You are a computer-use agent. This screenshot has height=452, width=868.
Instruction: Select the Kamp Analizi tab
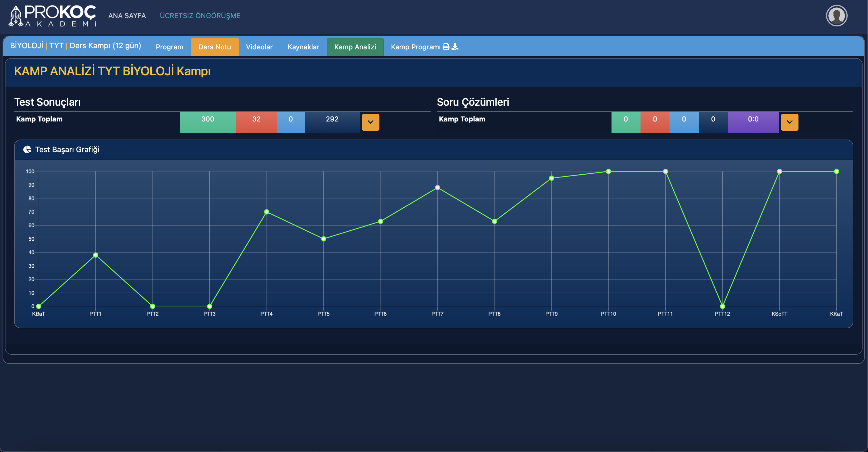click(355, 47)
